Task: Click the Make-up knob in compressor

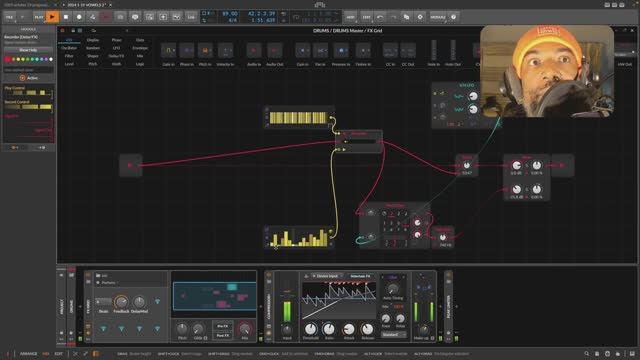Action: pyautogui.click(x=423, y=330)
